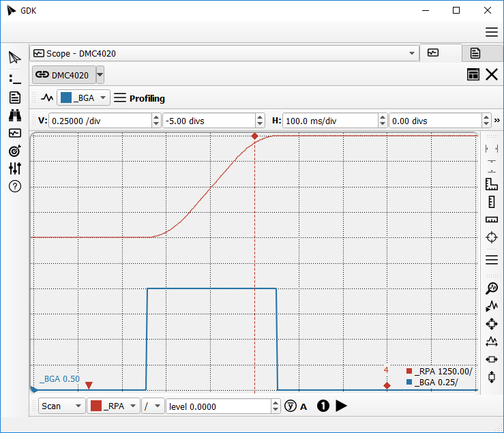Open the binoculars viewer tool in sidebar

pos(14,115)
